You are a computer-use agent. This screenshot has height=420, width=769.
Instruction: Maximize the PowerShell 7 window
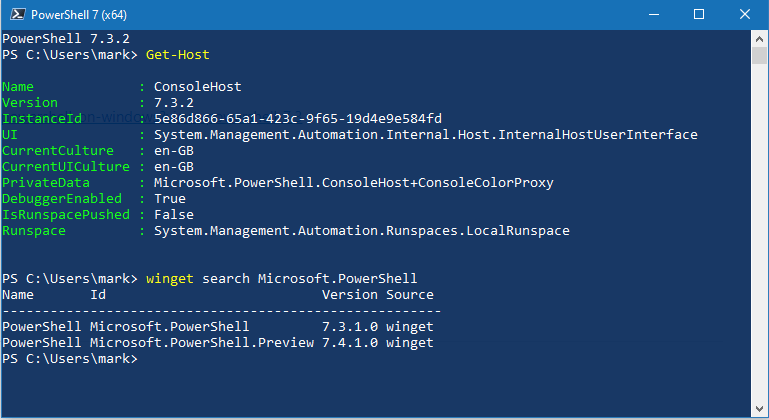pos(699,15)
